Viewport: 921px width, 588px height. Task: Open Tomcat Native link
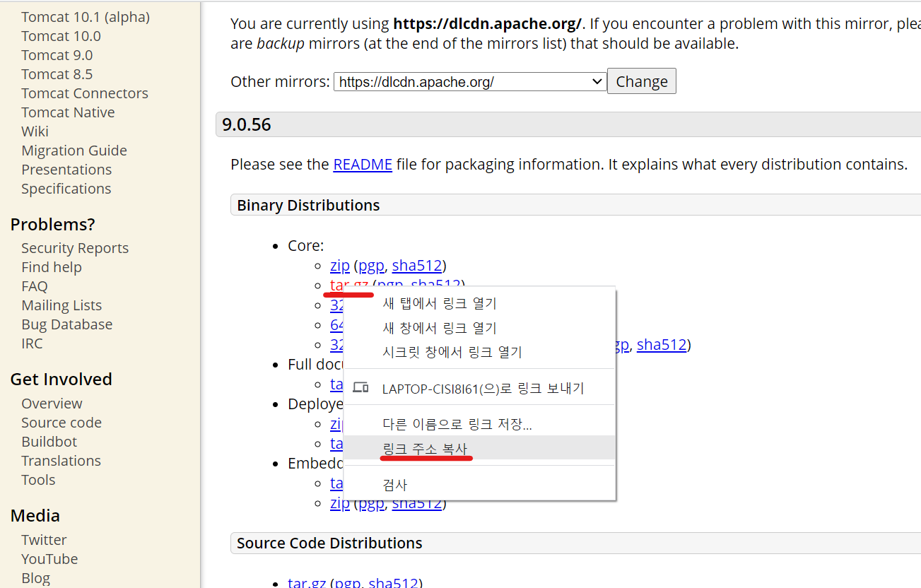(x=68, y=112)
